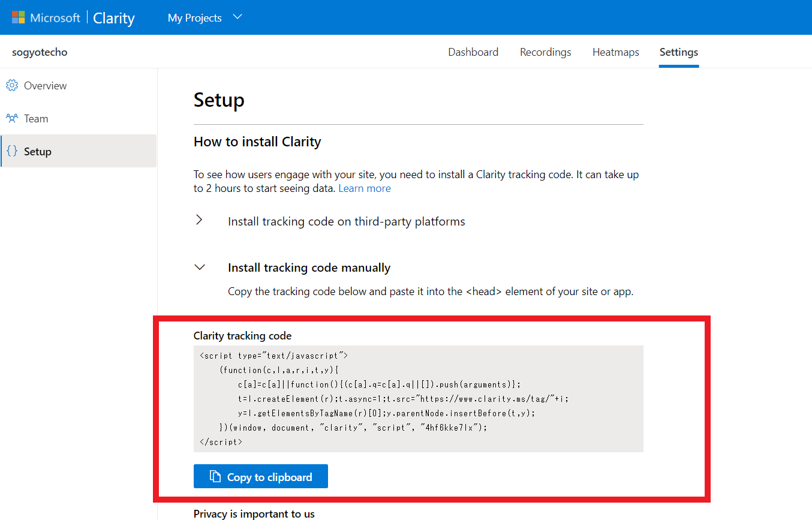Click the Overview gear icon in sidebar

tap(12, 86)
